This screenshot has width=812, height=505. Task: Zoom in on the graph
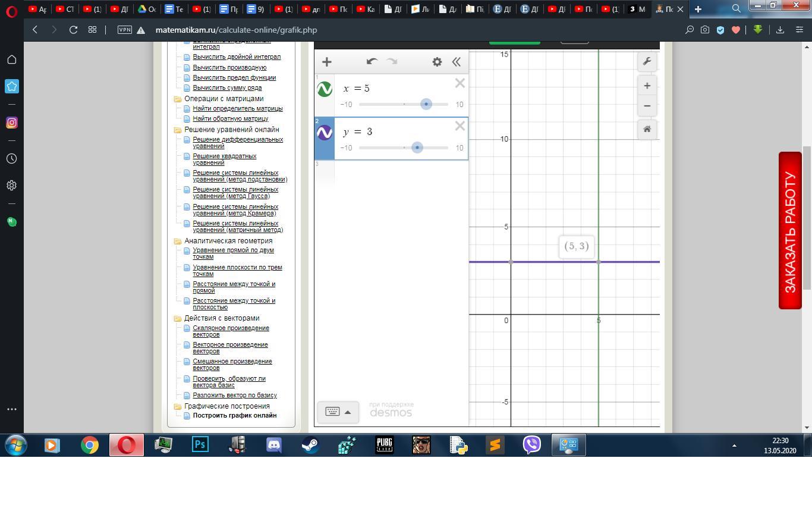[x=647, y=86]
